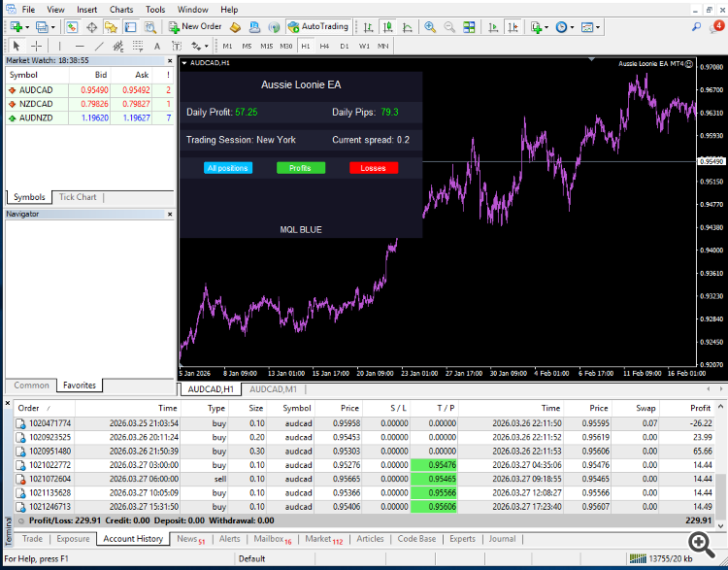This screenshot has height=570, width=728.
Task: Launch MetaEditor with the yellow book icon
Action: (236, 27)
